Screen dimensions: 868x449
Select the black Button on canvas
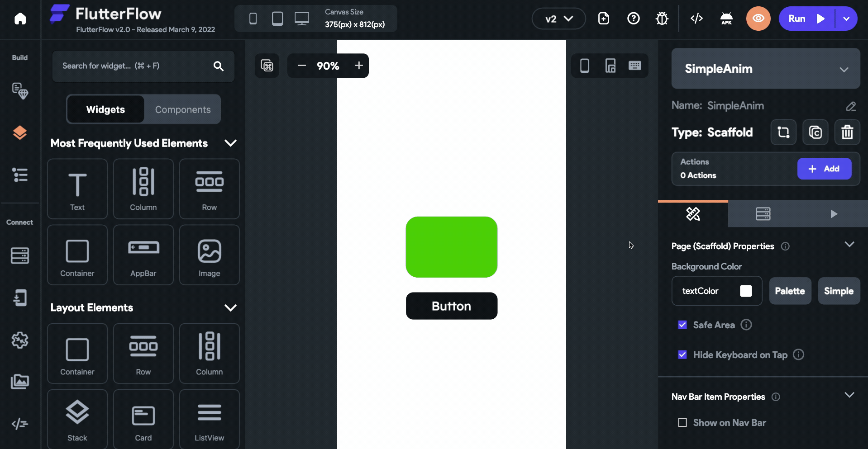pyautogui.click(x=452, y=306)
